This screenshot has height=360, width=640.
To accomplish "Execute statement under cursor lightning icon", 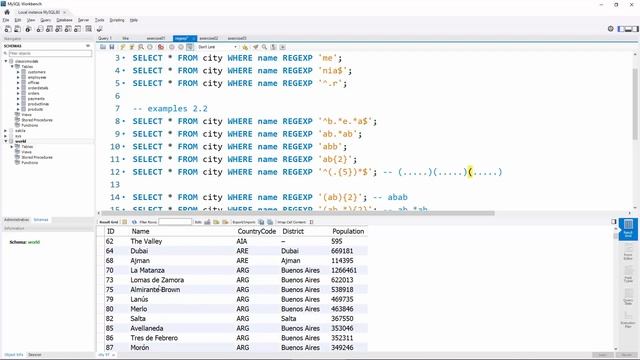I will click(132, 47).
